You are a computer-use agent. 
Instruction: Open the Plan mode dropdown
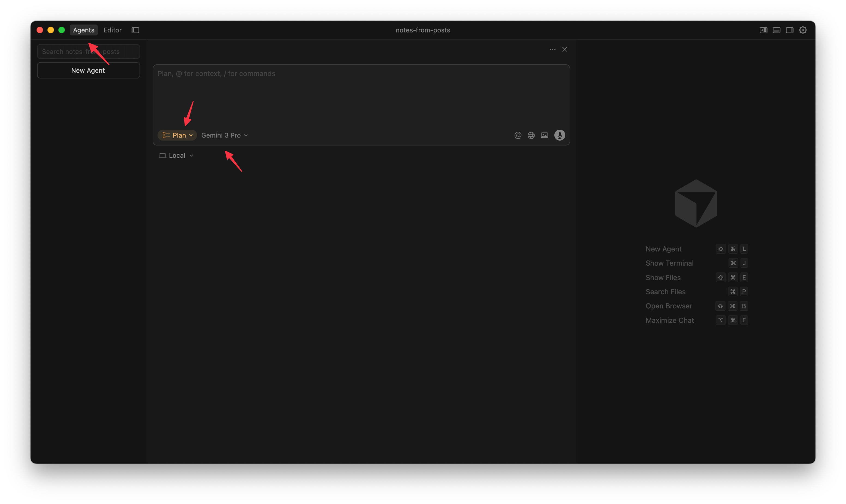[177, 135]
